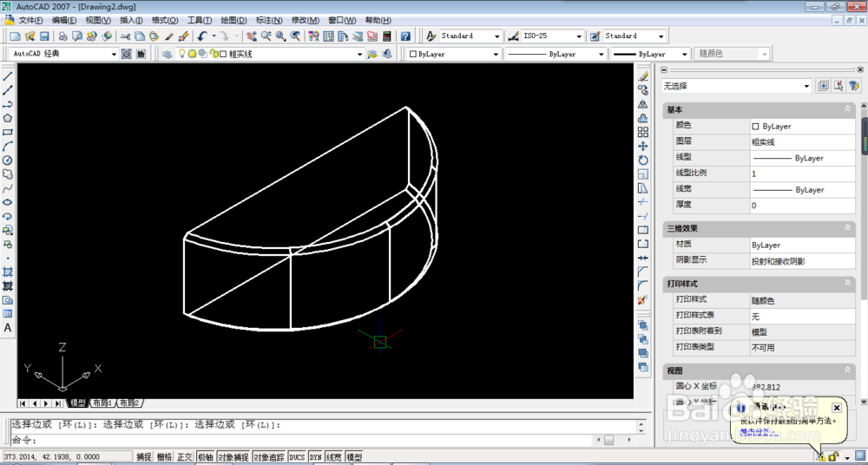This screenshot has height=465, width=868.
Task: Open the 文件(F) menu
Action: click(x=31, y=20)
